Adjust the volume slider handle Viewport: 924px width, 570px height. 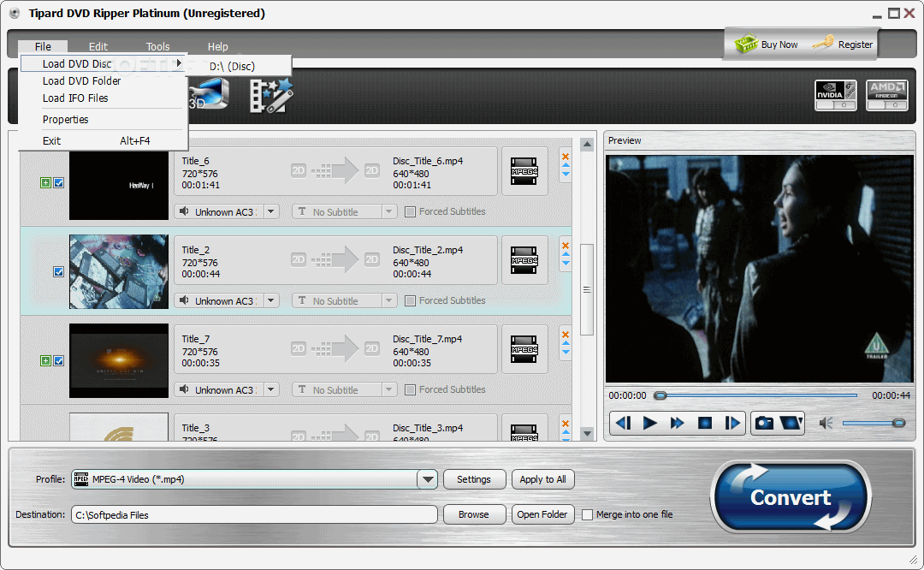point(898,423)
